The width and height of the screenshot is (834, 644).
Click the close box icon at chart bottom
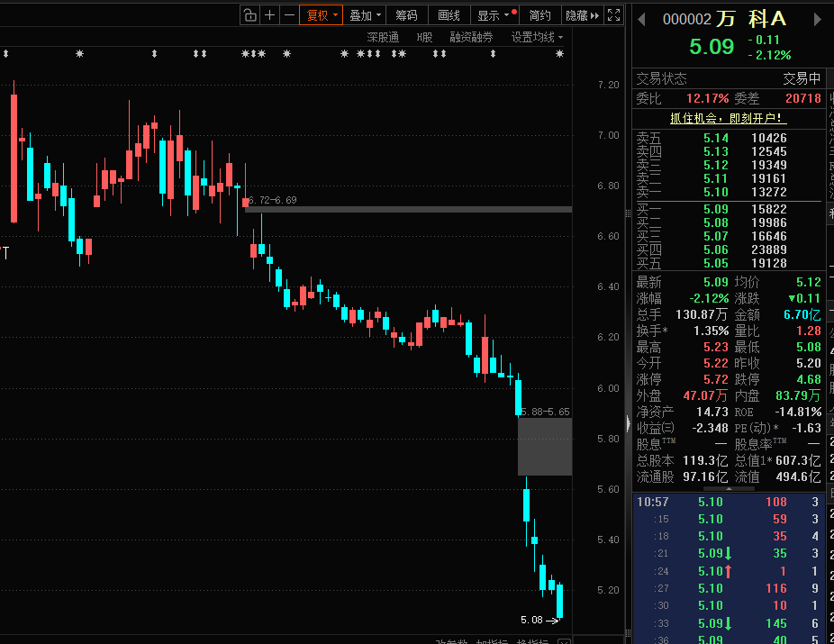click(x=564, y=641)
